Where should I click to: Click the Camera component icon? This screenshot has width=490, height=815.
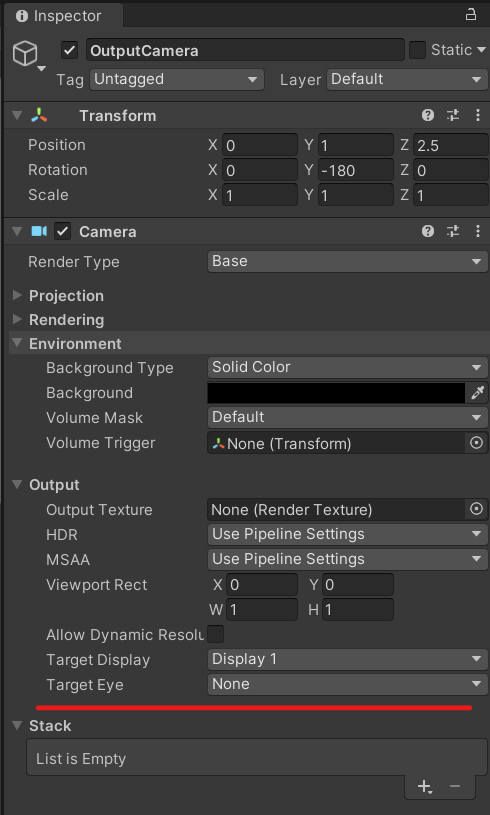[x=39, y=231]
